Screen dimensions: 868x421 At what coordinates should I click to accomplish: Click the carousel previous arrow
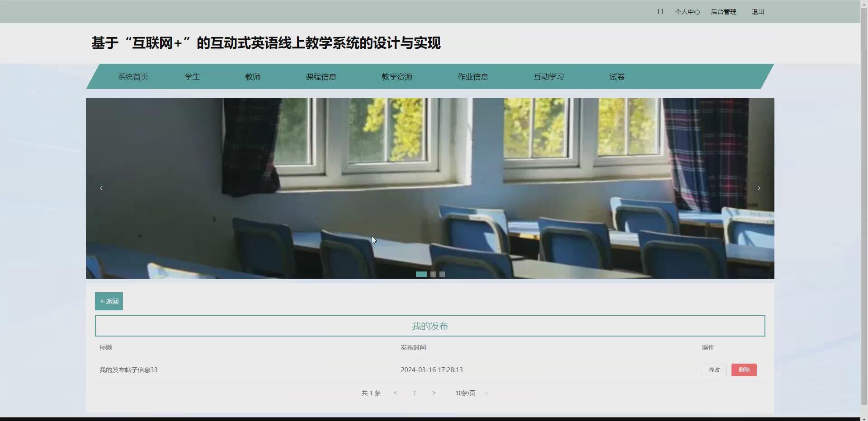coord(101,188)
